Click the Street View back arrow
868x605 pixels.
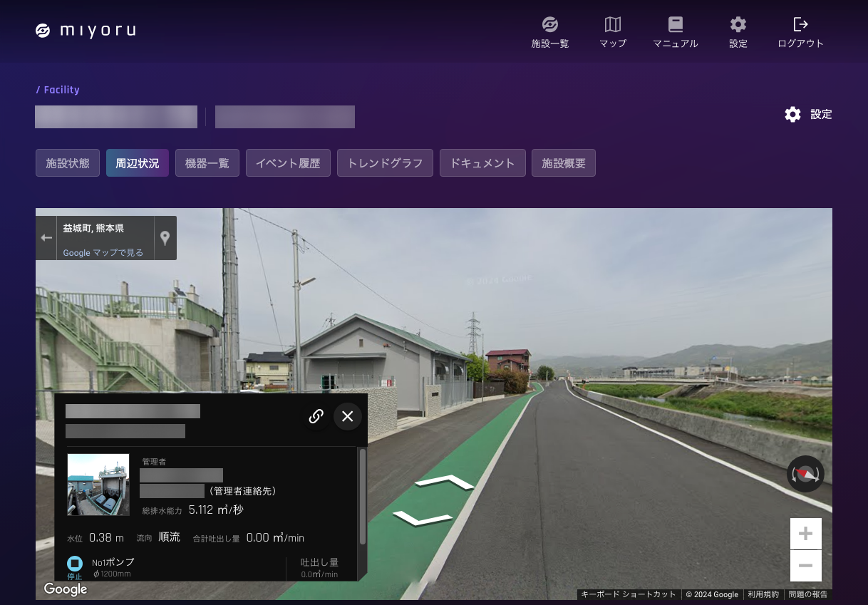46,238
